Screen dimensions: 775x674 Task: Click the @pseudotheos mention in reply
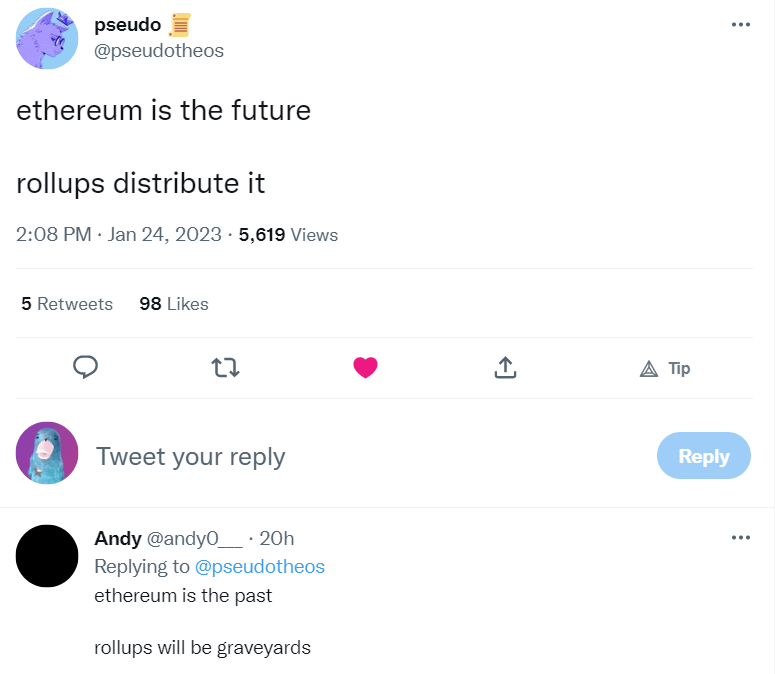coord(260,566)
